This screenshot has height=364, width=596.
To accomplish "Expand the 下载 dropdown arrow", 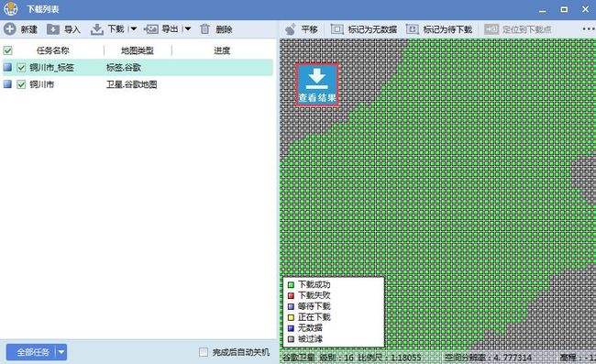I will pyautogui.click(x=134, y=29).
